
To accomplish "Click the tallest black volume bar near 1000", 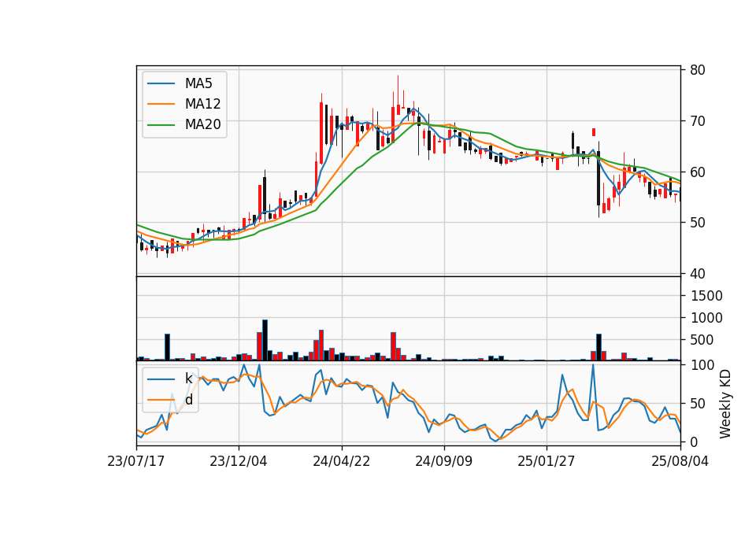I will click(265, 340).
